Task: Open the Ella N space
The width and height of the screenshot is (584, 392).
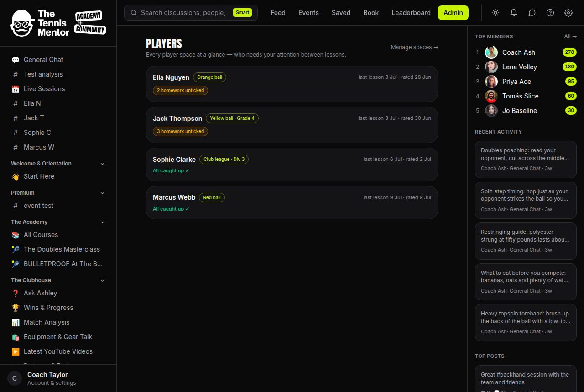Action: 58,103
